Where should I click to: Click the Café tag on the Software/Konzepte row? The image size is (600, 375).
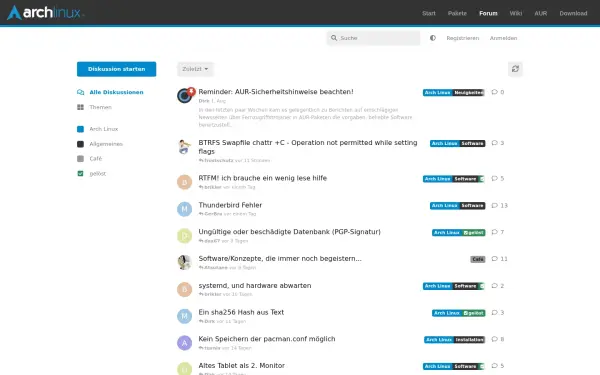(x=478, y=259)
